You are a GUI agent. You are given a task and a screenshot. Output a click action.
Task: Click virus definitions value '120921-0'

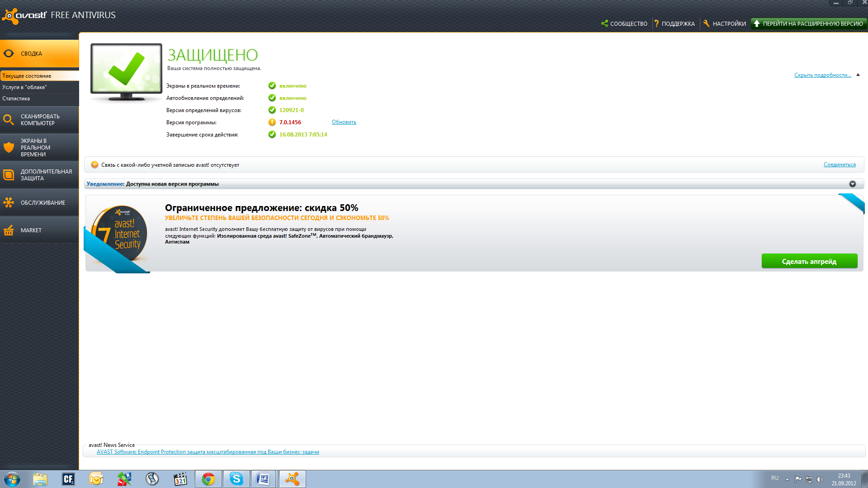click(x=292, y=110)
